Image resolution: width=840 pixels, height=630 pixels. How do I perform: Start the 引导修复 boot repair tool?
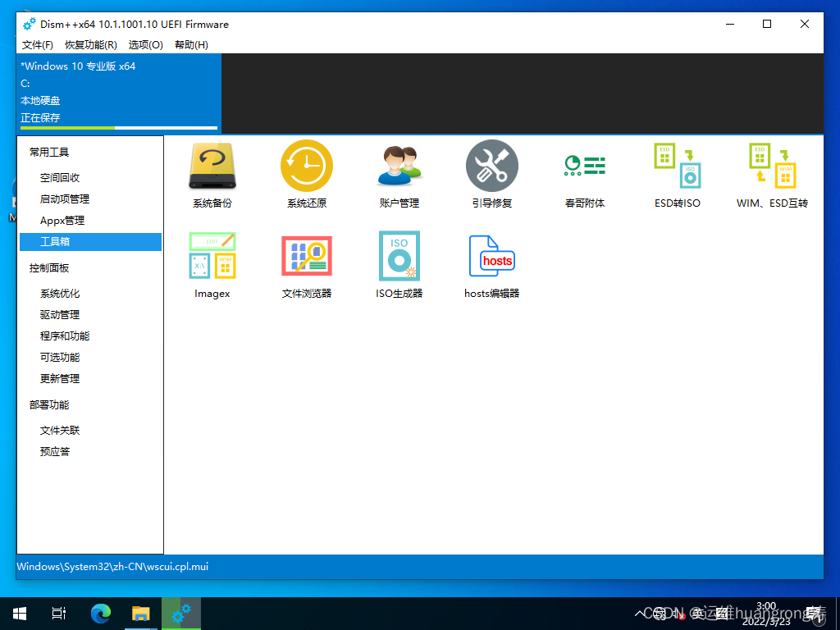pyautogui.click(x=492, y=174)
